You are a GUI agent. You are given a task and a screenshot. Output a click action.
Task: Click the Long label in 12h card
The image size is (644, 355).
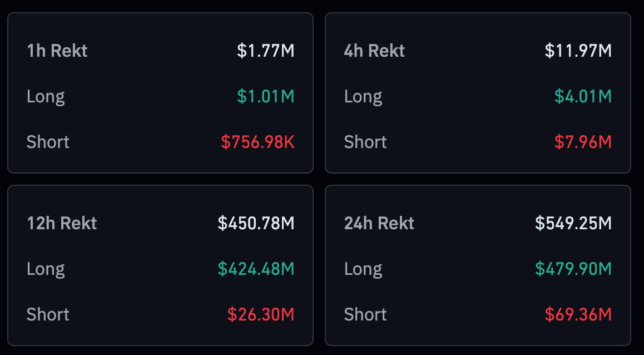[x=46, y=270]
